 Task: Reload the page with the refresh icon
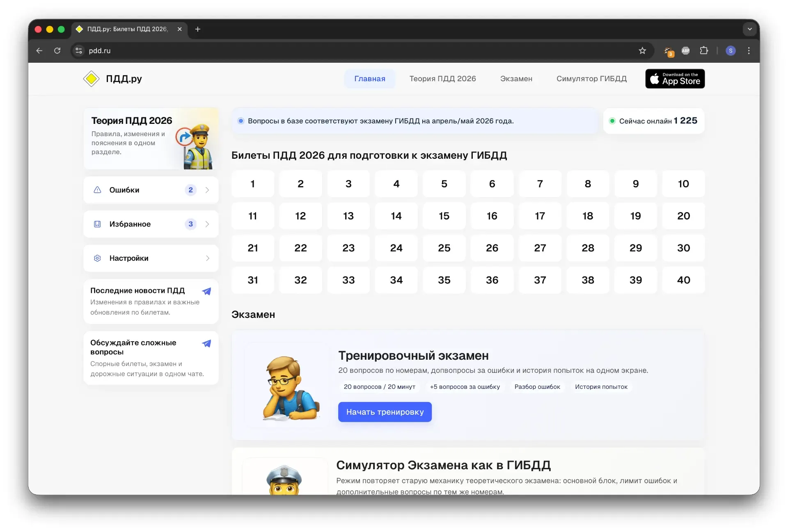pyautogui.click(x=57, y=50)
